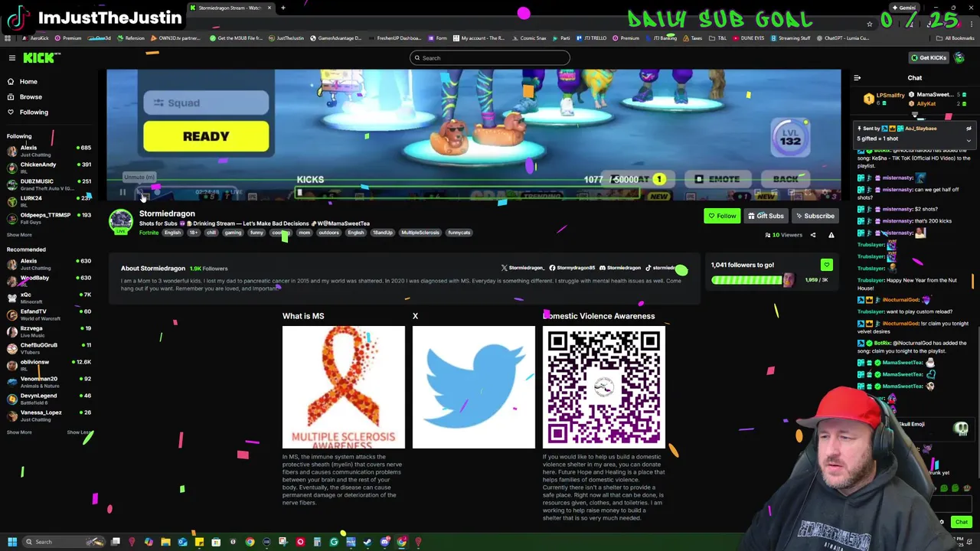This screenshot has height=551, width=980.
Task: Open Venomman20 recommended channel
Action: coord(47,382)
